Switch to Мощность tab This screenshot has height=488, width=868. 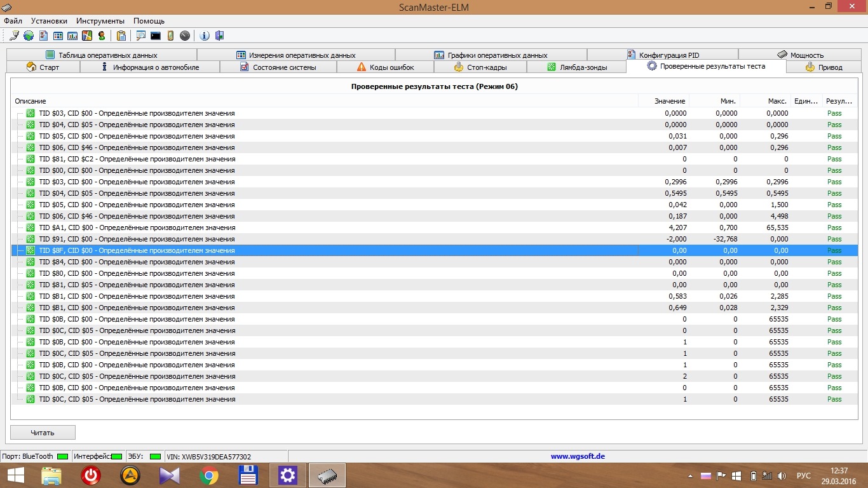(800, 55)
